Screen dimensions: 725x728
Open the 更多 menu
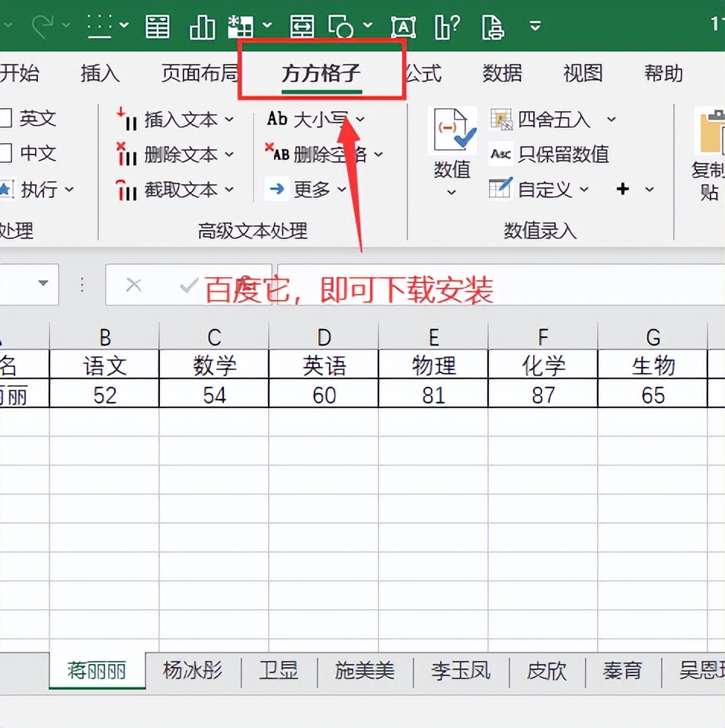(x=305, y=189)
